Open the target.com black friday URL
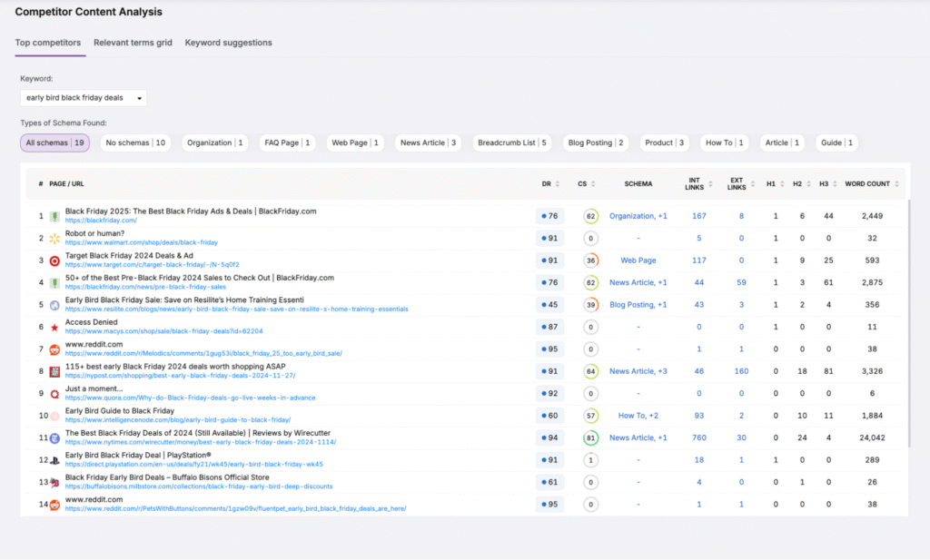 pos(152,265)
